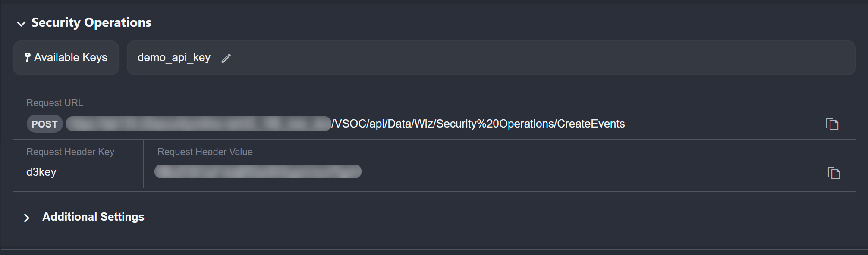This screenshot has height=255, width=868.
Task: Click the Request URL label
Action: click(55, 103)
